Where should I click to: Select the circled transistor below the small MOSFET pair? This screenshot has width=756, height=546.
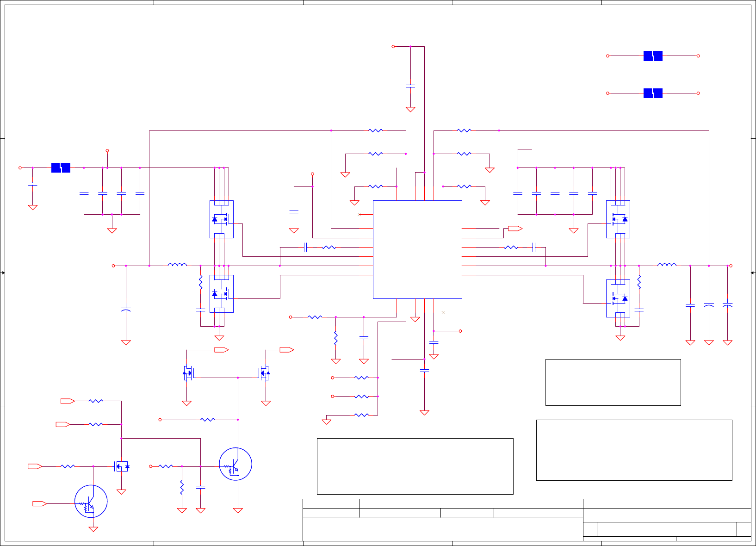(x=235, y=464)
